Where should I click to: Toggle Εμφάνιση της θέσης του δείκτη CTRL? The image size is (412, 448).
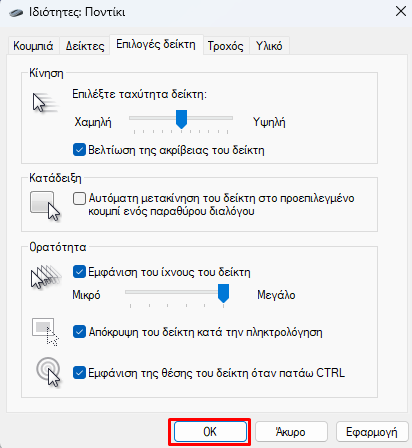point(79,373)
